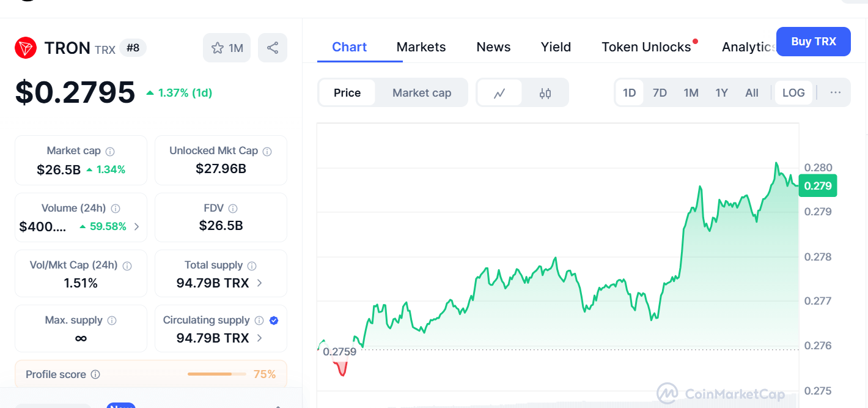Open the chart more options ellipsis
This screenshot has width=868, height=408.
click(x=836, y=92)
